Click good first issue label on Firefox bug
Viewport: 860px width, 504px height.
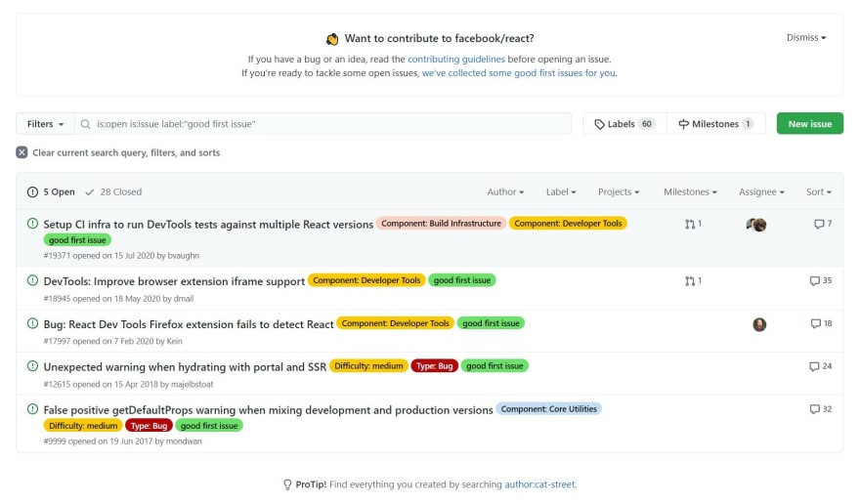(491, 323)
